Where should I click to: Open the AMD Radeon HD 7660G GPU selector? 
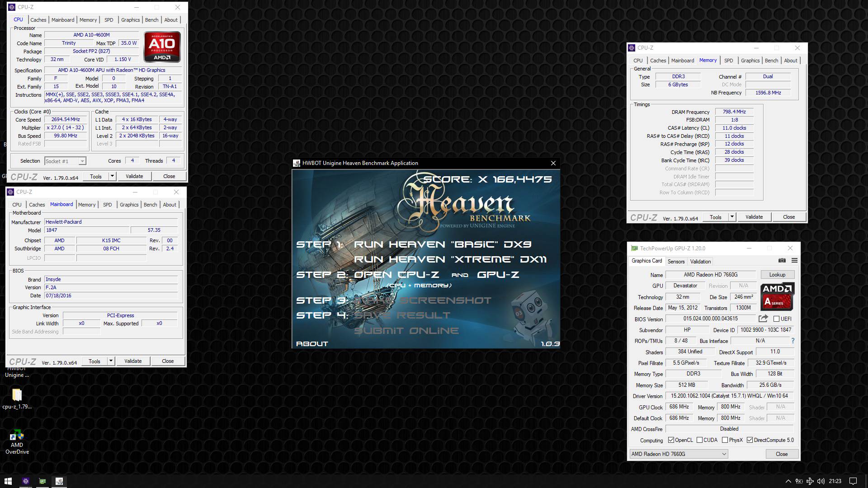point(679,454)
